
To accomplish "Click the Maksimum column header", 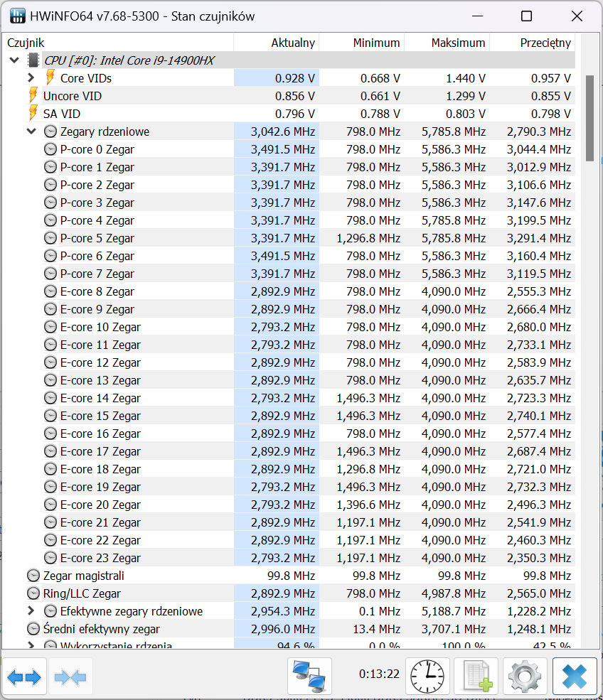I will coord(447,43).
